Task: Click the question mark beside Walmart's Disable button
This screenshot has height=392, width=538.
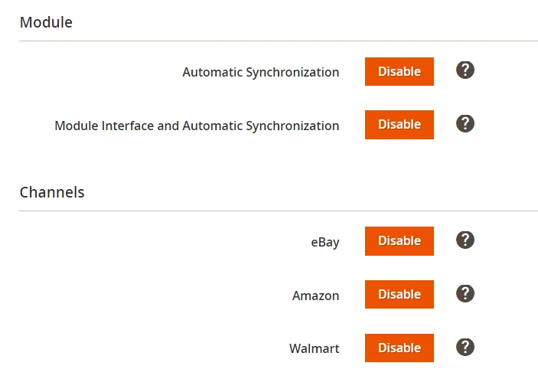Action: coord(465,348)
